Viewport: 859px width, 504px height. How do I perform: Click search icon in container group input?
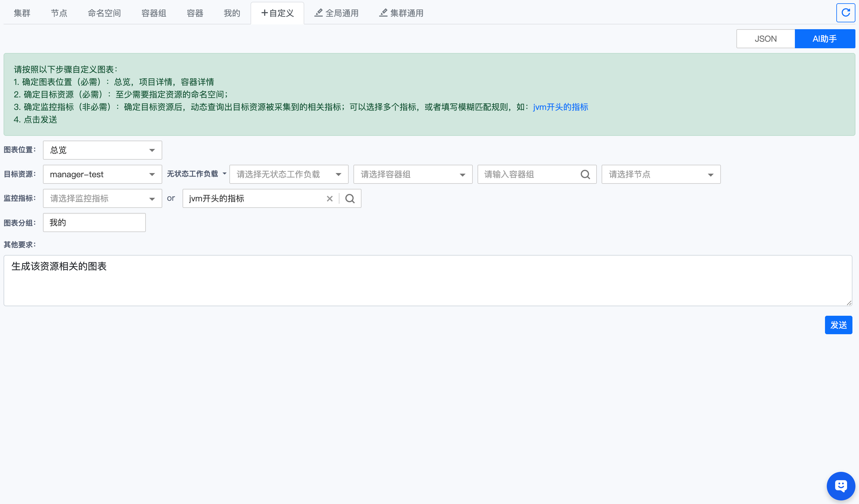tap(585, 174)
